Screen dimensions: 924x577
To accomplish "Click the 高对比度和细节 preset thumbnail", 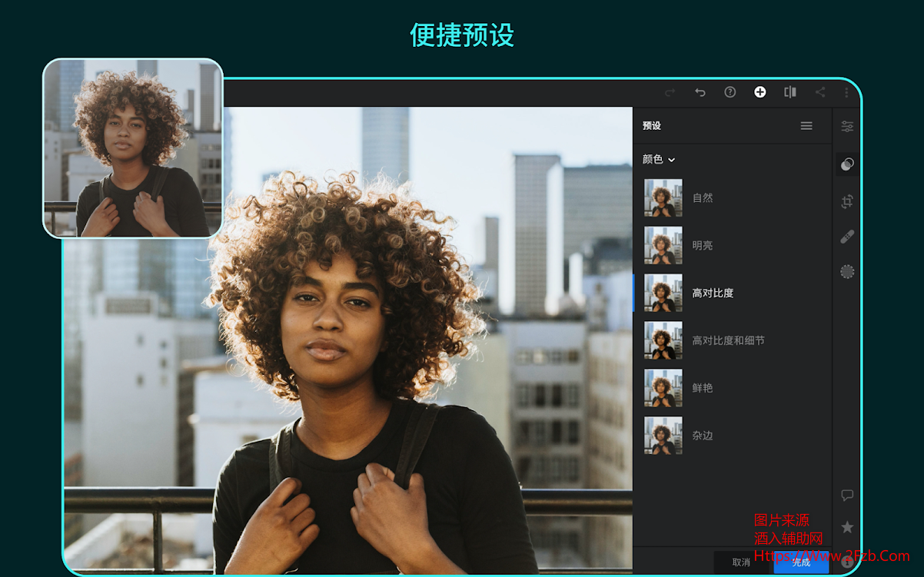I will coord(663,340).
